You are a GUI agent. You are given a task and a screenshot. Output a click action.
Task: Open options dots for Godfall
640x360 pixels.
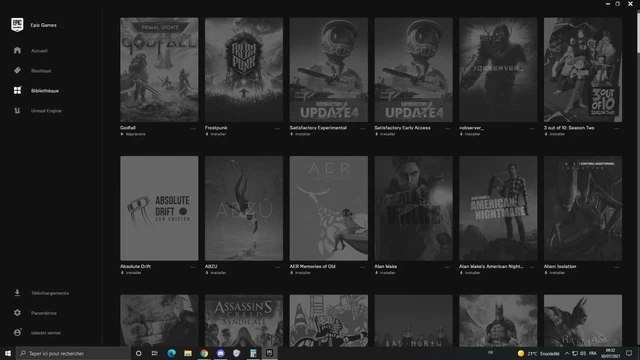coord(193,128)
